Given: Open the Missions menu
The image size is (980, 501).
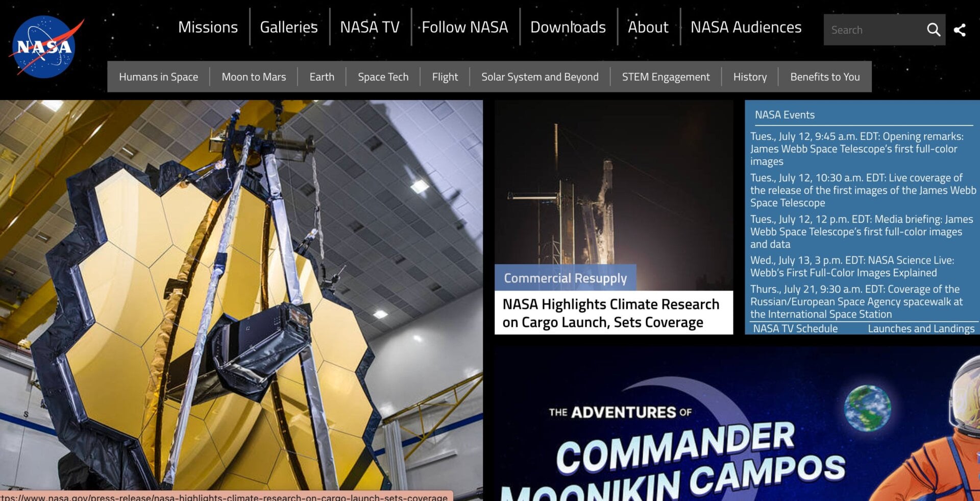Looking at the screenshot, I should (208, 27).
